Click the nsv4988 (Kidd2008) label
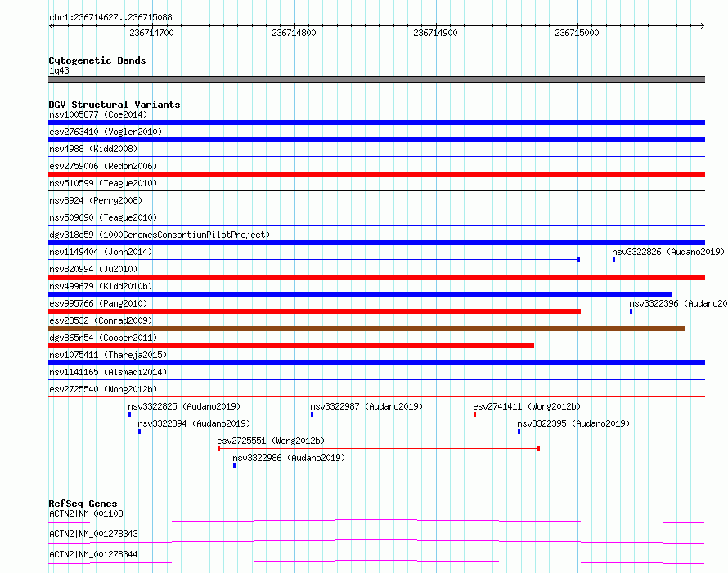This screenshot has height=573, width=728. point(93,149)
